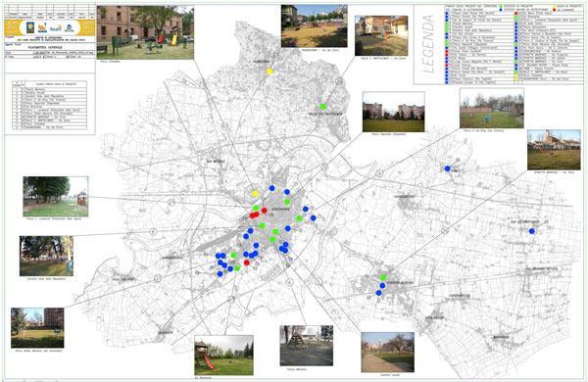Select the yellow dot northwest of Alessandria center
The width and height of the screenshot is (588, 382).
coord(256,193)
